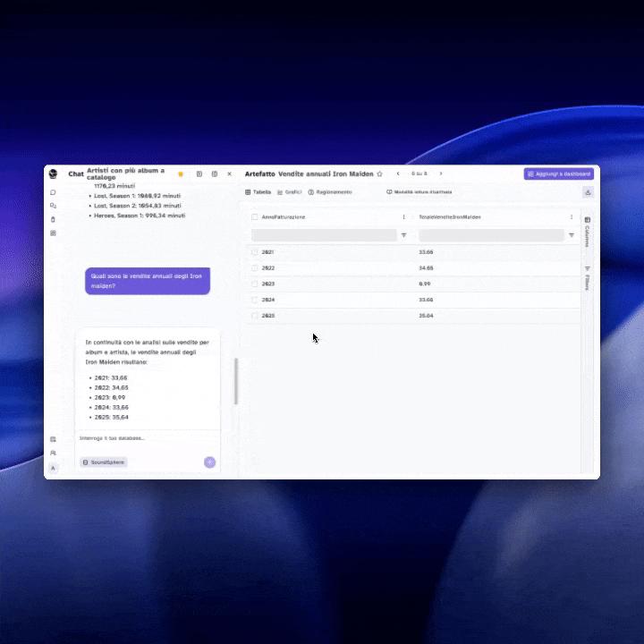Screen dimensions: 644x644
Task: Open the app logo in sidebar
Action: pos(53,174)
